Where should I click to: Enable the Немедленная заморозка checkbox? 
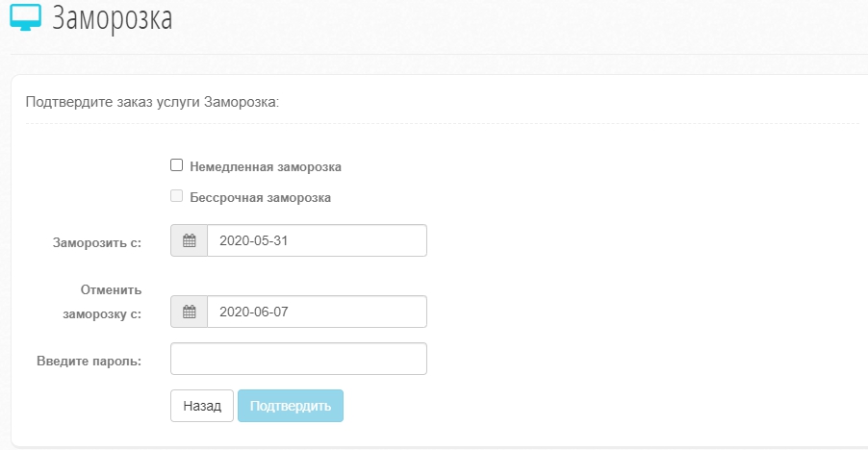point(177,165)
